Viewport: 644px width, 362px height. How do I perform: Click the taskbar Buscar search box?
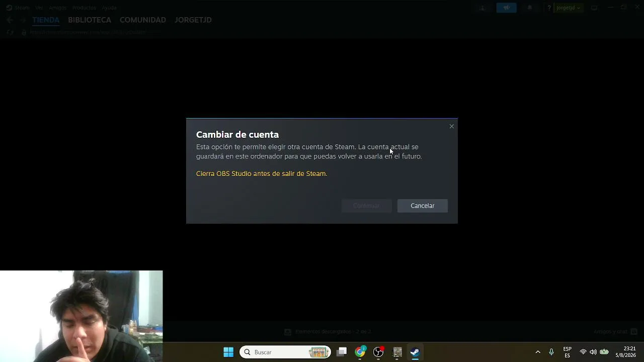click(x=285, y=352)
